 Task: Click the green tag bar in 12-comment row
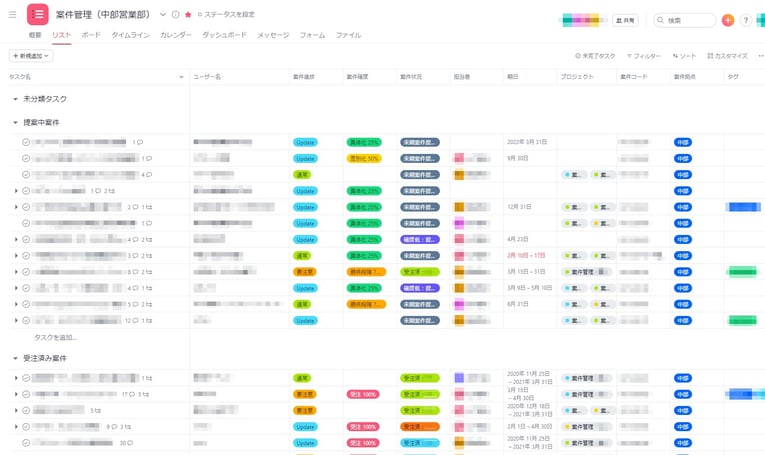743,320
